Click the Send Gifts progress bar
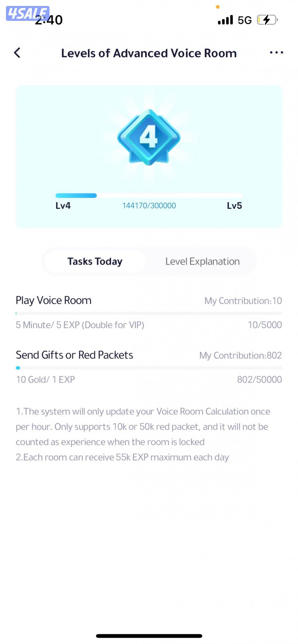The width and height of the screenshot is (298, 644). 149,368
